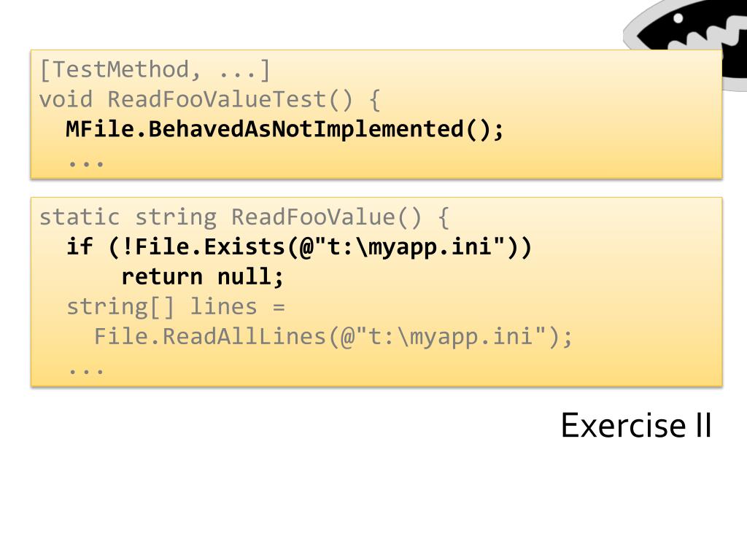Click the word null in return statement
The height and width of the screenshot is (560, 747).
[x=245, y=276]
